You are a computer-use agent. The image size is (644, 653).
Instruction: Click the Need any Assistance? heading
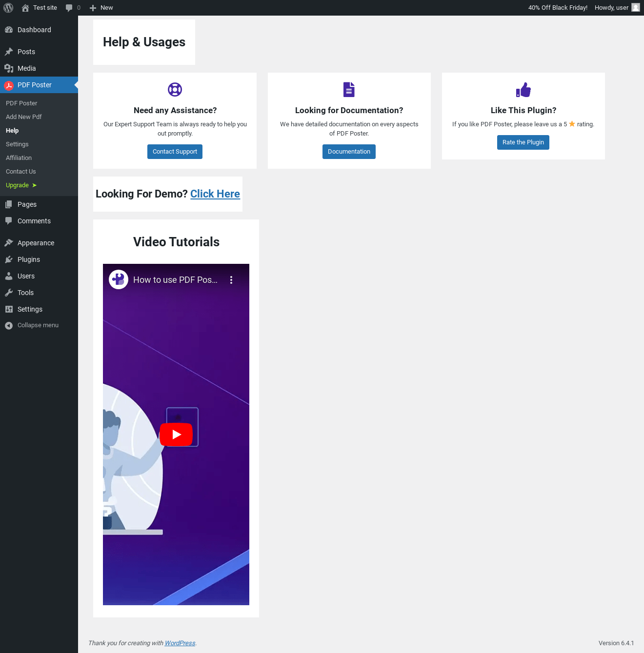coord(175,110)
